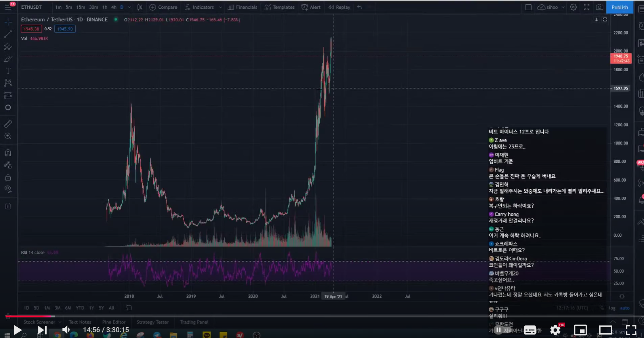The image size is (644, 338).
Task: Open the candle chart style selector
Action: (140, 7)
